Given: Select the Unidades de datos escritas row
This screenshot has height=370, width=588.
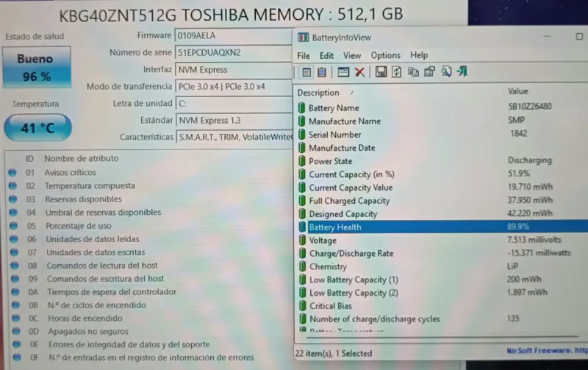Looking at the screenshot, I should click(149, 252).
